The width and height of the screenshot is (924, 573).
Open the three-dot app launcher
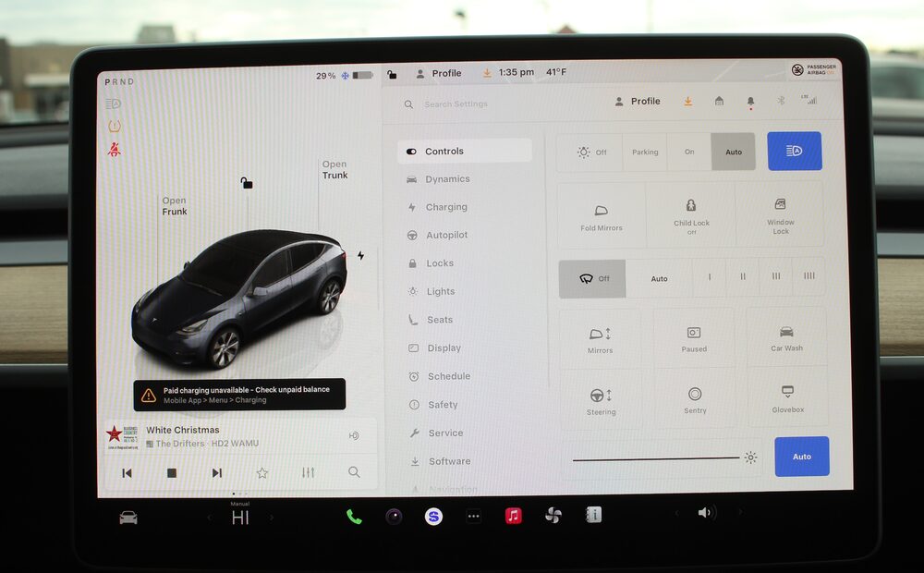pyautogui.click(x=473, y=517)
